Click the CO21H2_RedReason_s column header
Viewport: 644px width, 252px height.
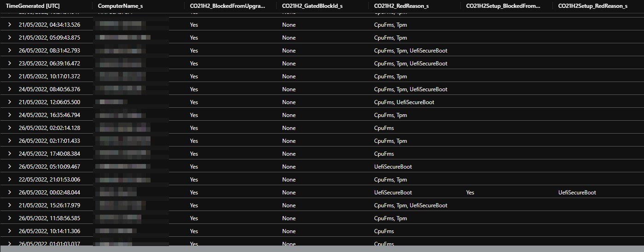coord(401,6)
